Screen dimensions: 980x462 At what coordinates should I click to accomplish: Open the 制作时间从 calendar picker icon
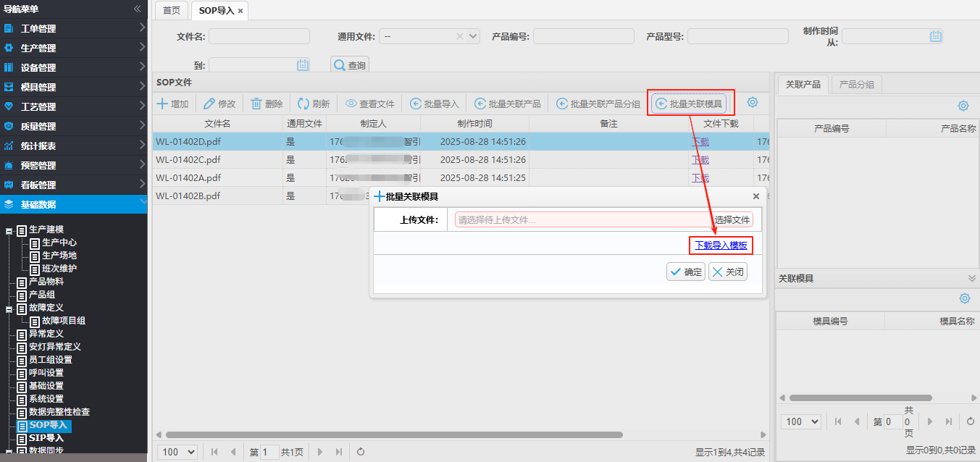coord(936,36)
